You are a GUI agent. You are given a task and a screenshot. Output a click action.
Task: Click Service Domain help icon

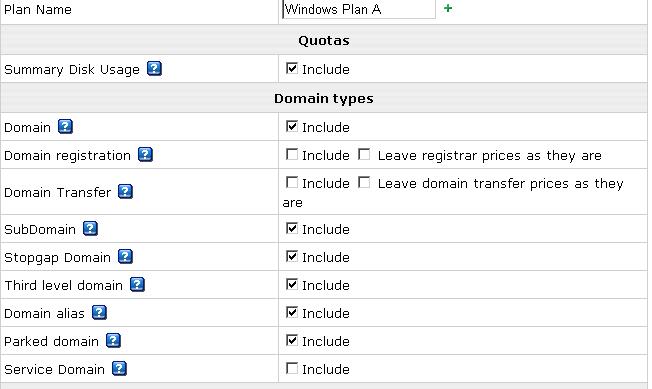119,369
